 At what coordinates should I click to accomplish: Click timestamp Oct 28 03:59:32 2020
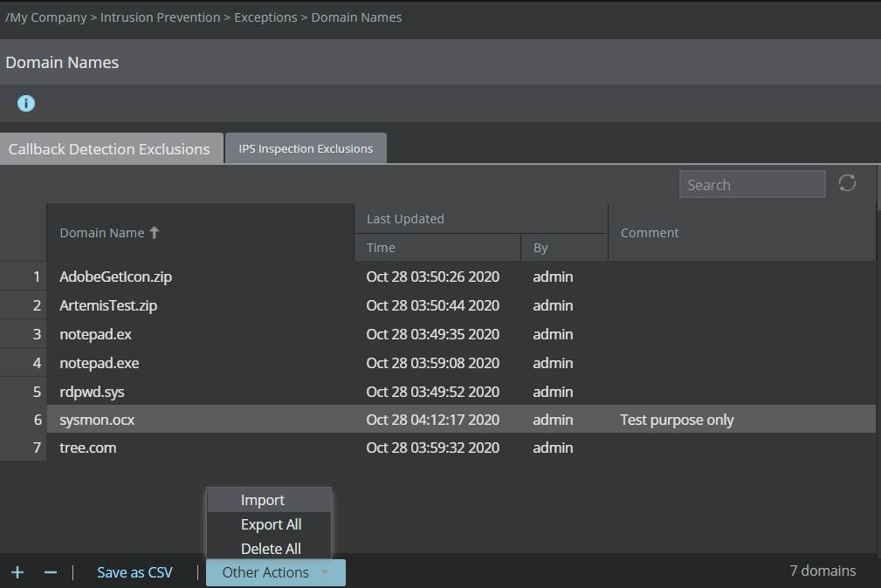click(432, 448)
